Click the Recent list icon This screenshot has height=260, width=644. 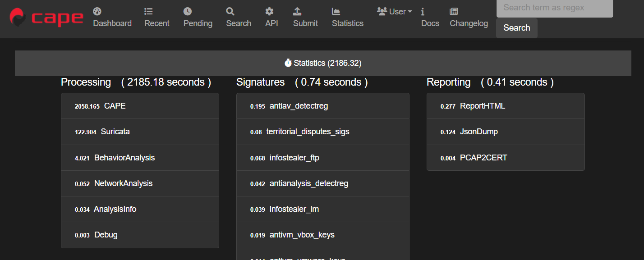tap(147, 11)
